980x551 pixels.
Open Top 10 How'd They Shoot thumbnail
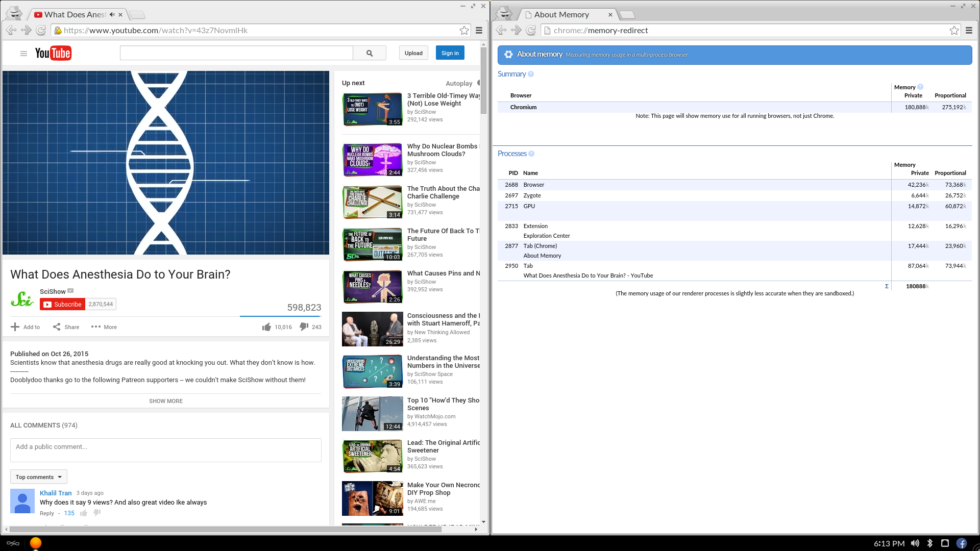373,414
